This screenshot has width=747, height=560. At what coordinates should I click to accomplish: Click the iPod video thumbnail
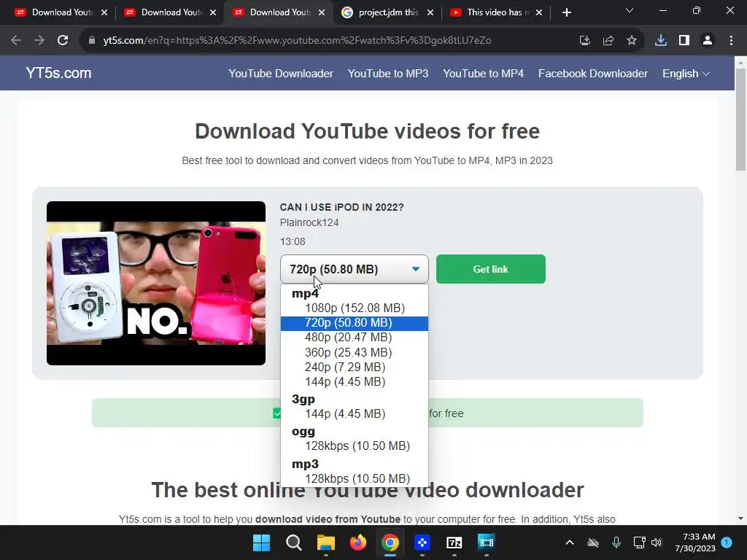156,284
